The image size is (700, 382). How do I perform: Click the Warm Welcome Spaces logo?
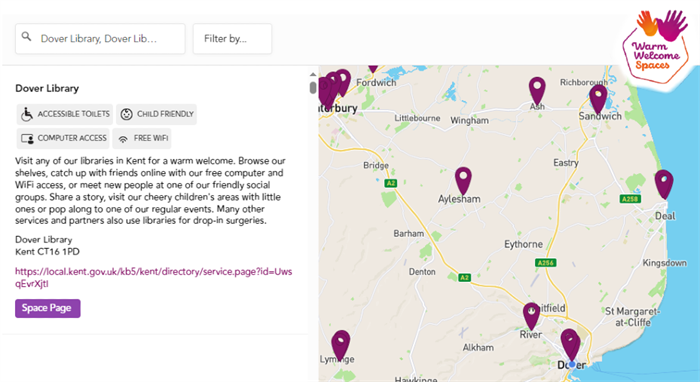tap(655, 47)
